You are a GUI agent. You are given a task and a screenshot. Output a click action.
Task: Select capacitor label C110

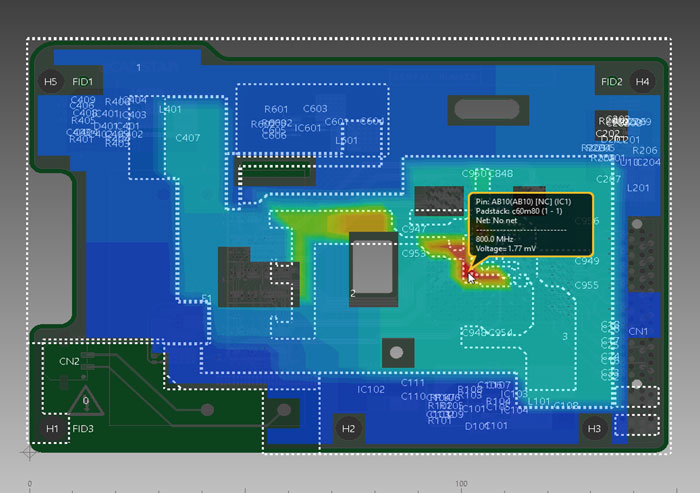(413, 397)
